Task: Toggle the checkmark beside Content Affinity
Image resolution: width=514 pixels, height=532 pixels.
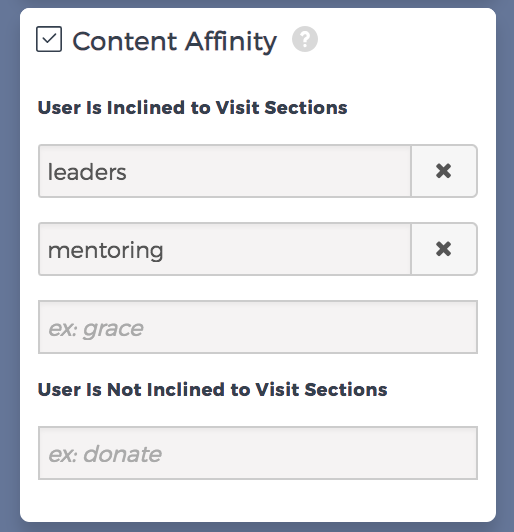Action: click(49, 39)
